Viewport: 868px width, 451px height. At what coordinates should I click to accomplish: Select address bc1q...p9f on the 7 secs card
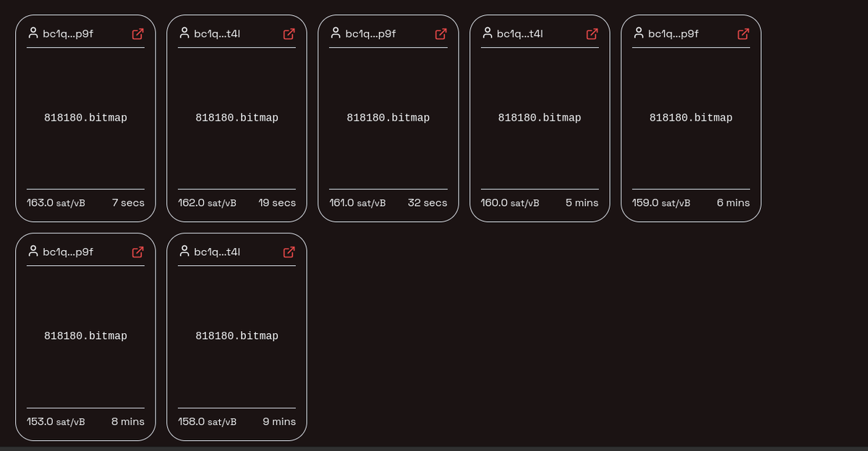(68, 34)
